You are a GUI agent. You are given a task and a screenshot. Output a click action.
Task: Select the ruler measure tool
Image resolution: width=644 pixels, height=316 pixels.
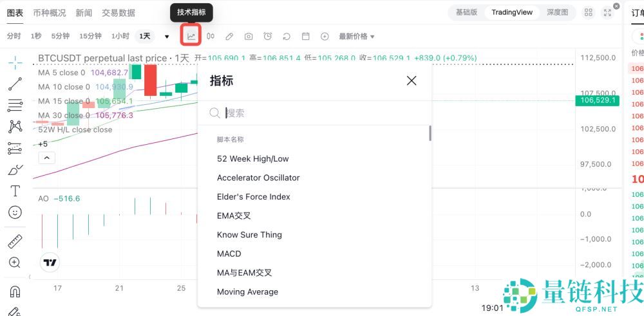point(15,241)
